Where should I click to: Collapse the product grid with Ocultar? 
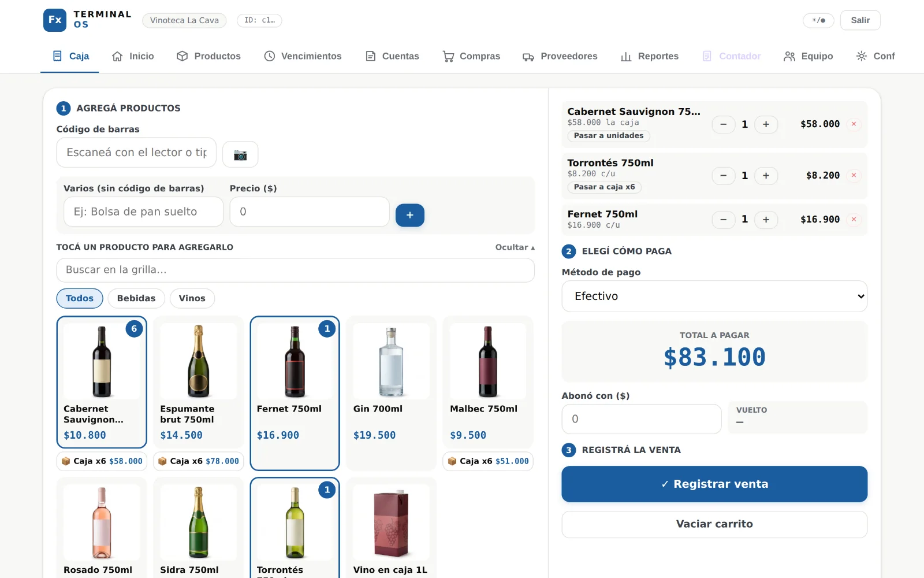[x=515, y=247]
